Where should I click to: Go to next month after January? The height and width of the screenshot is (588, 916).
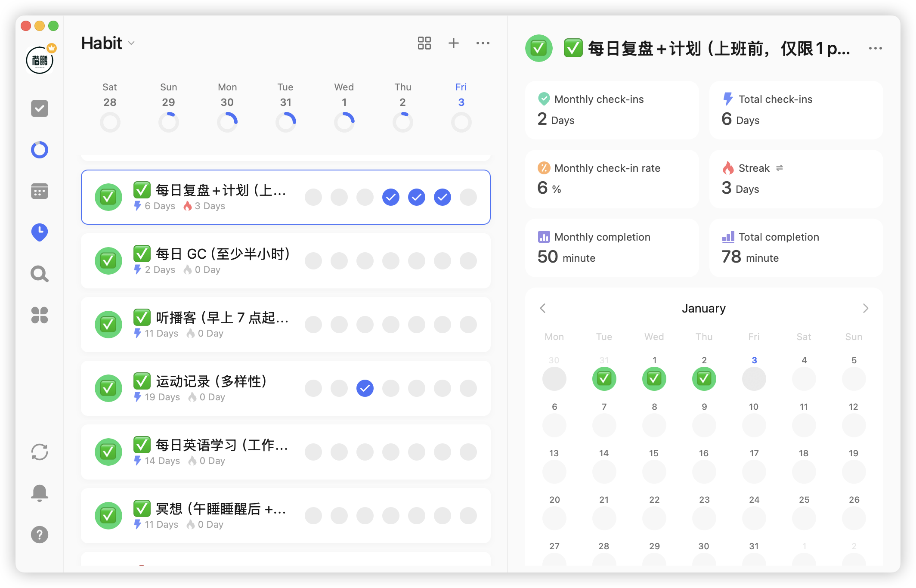[865, 308]
